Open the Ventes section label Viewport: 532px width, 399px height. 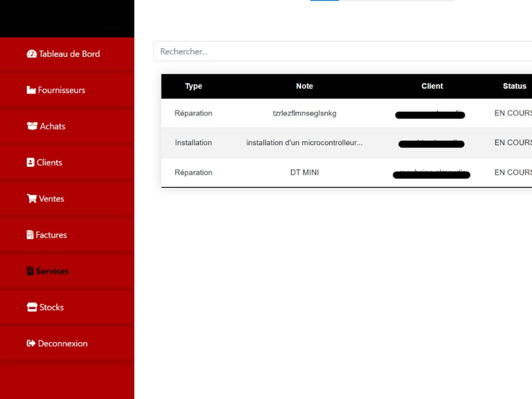coord(51,198)
